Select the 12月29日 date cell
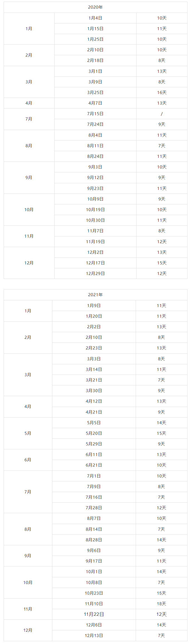 click(95, 274)
